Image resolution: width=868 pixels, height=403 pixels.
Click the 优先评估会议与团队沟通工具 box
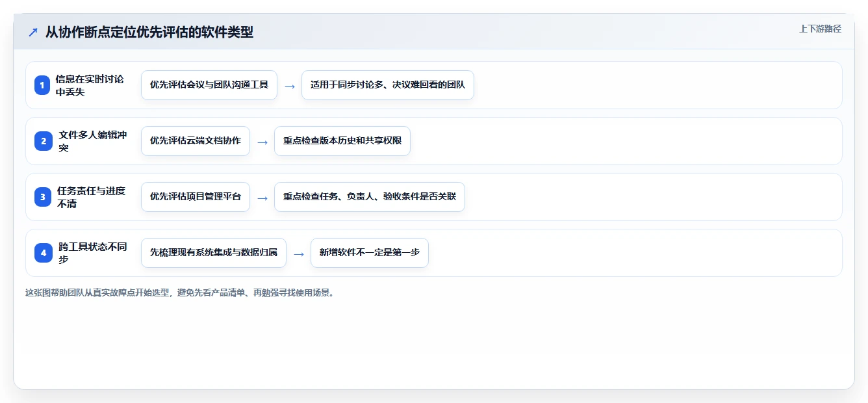tap(209, 85)
